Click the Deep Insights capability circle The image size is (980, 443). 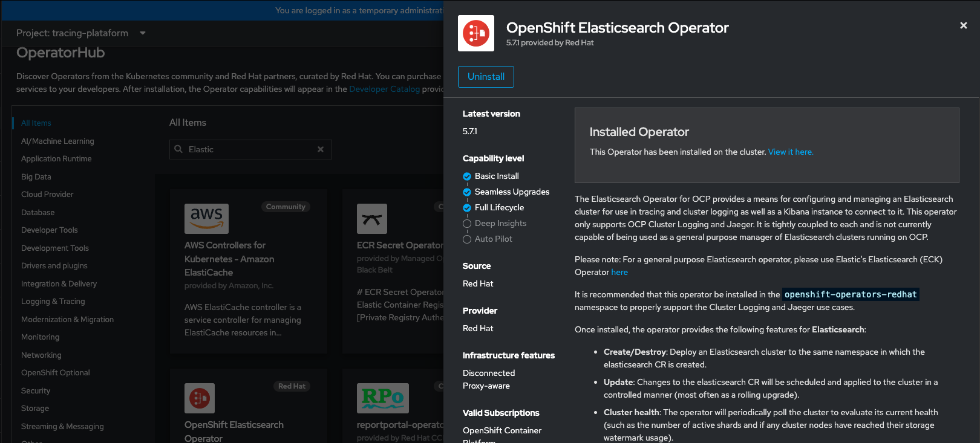coord(467,224)
